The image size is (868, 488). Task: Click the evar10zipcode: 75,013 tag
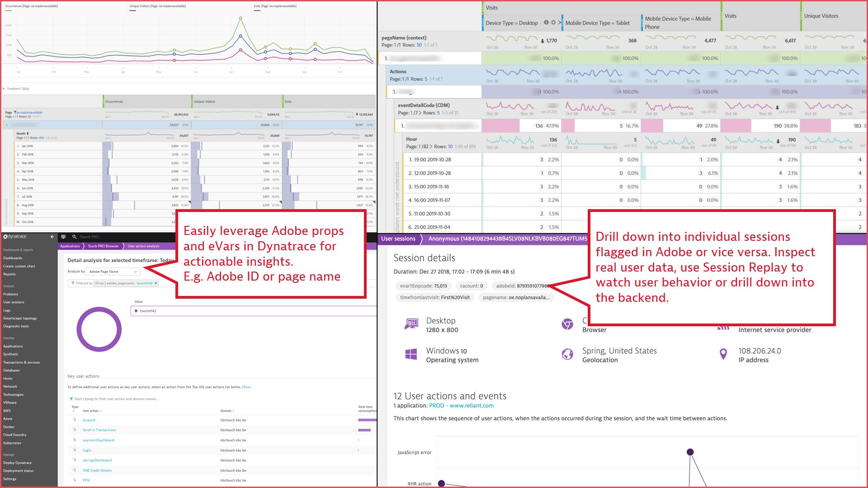(423, 286)
